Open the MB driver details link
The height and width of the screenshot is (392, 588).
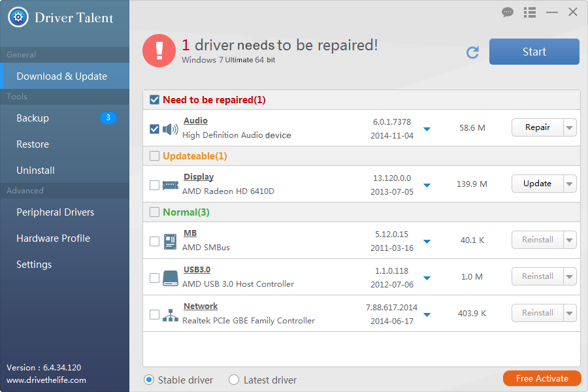[x=190, y=233]
